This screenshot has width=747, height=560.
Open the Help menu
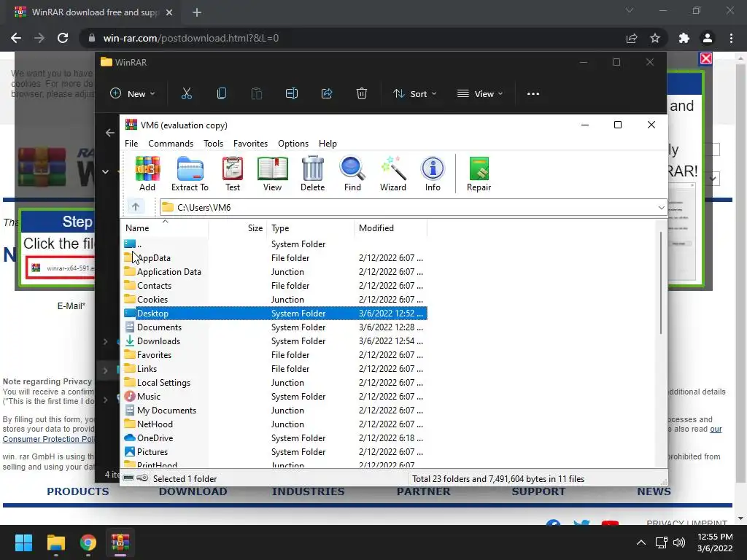(328, 144)
